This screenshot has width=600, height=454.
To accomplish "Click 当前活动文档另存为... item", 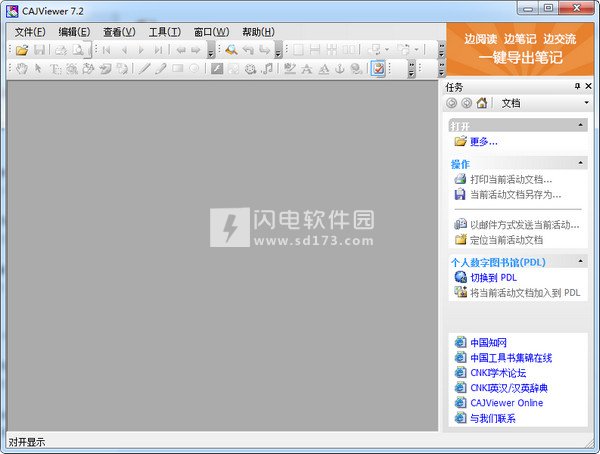I will (515, 194).
